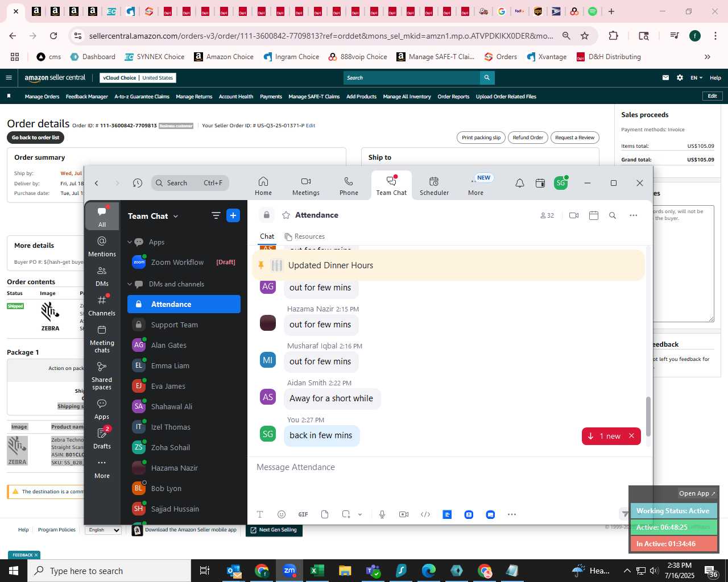Open the More tab in Zoom
728x582 pixels.
(476, 186)
